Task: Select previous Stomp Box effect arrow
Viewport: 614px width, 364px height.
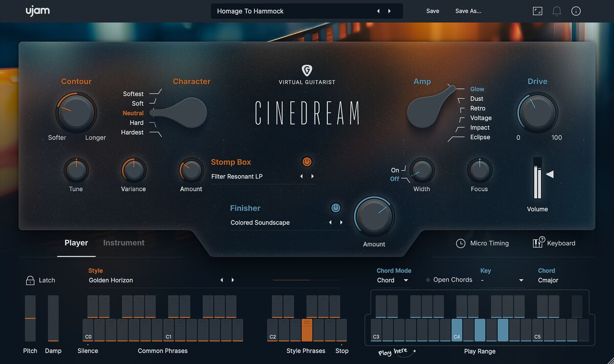Action: tap(301, 176)
